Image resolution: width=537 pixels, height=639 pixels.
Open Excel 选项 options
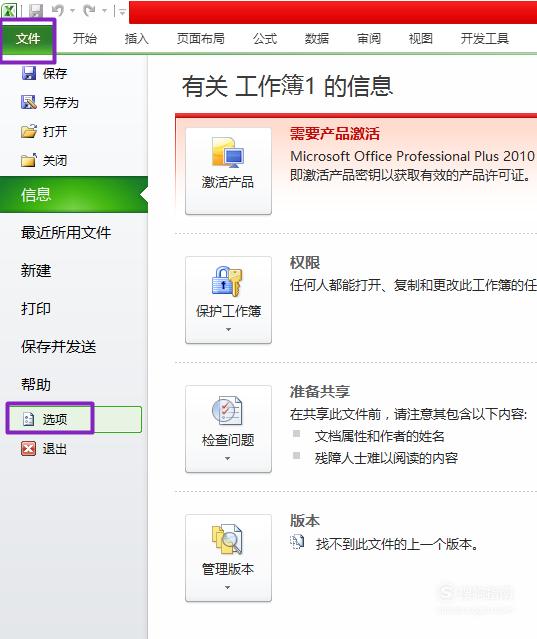pyautogui.click(x=75, y=419)
